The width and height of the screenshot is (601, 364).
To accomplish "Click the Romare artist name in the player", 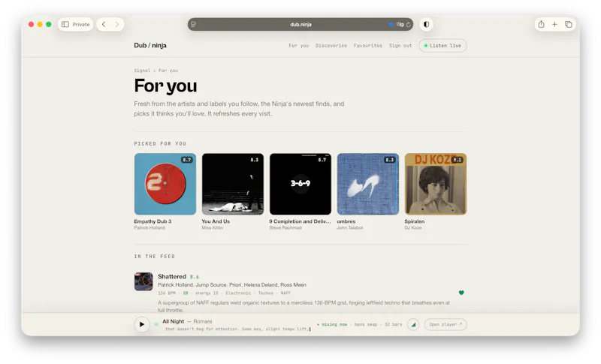I will point(203,321).
